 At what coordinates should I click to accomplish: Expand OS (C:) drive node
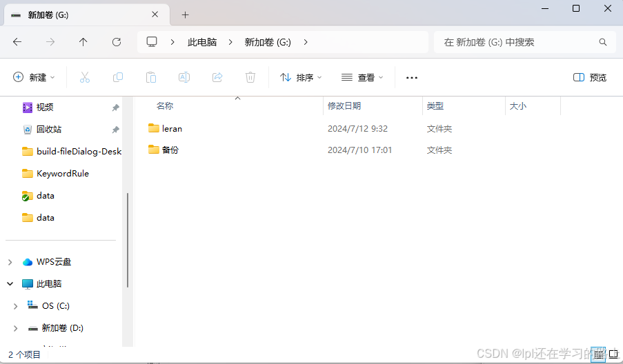pyautogui.click(x=15, y=306)
